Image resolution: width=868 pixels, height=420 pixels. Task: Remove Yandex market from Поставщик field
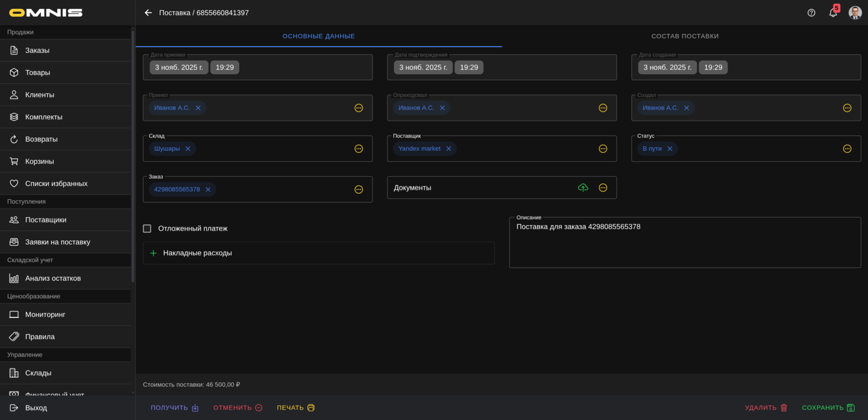pyautogui.click(x=448, y=148)
